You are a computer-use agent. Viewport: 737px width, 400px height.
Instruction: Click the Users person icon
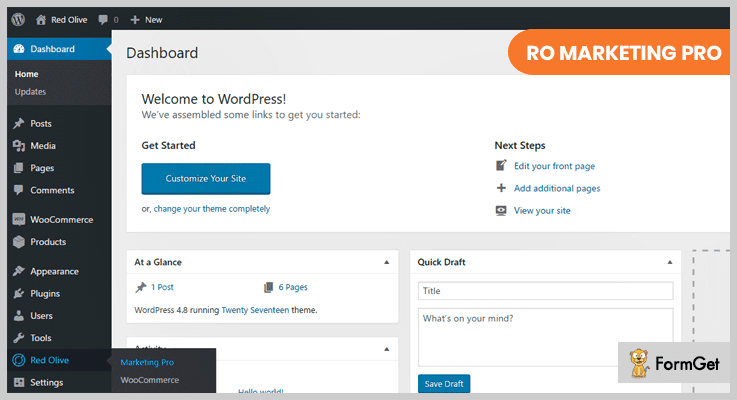(19, 315)
